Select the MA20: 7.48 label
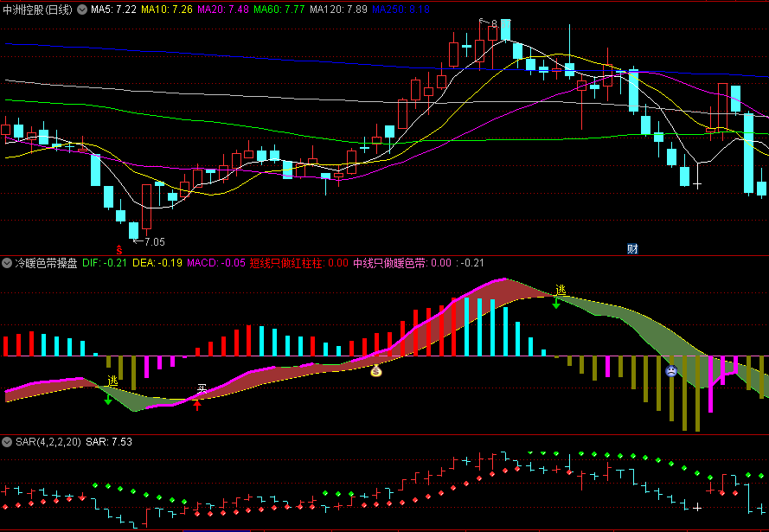769x532 pixels. [223, 10]
